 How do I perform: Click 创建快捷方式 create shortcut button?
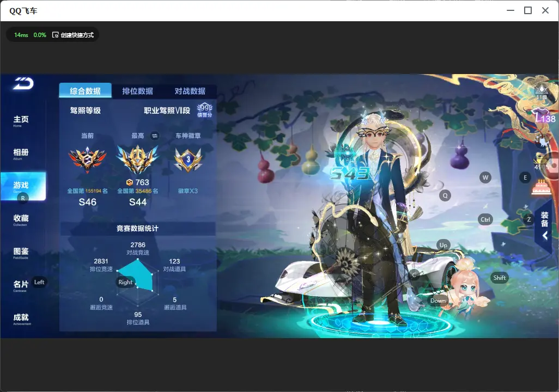pos(72,35)
